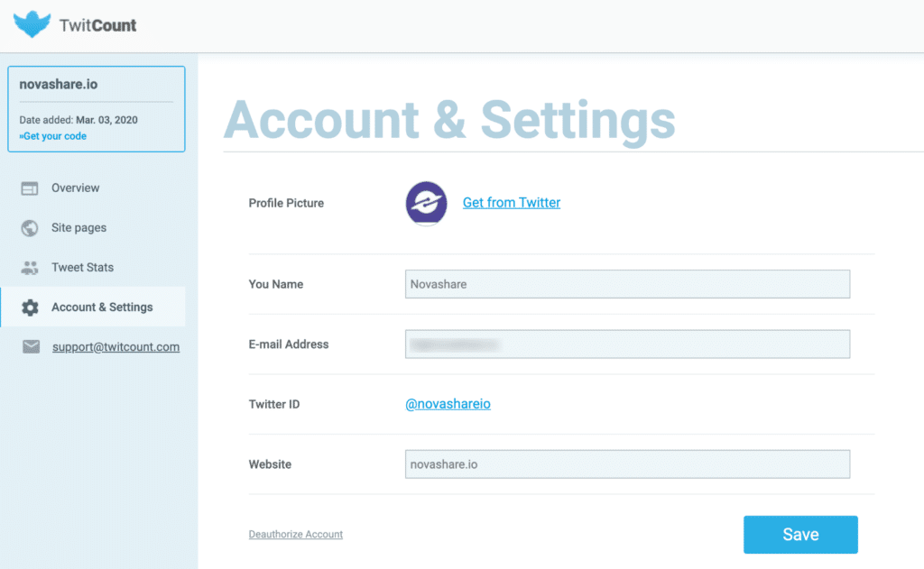Click the novashare.io site name heading
This screenshot has width=924, height=569.
pos(59,84)
